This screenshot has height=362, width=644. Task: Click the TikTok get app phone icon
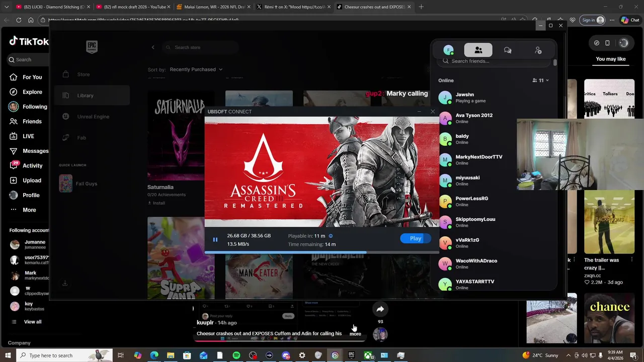(x=607, y=43)
